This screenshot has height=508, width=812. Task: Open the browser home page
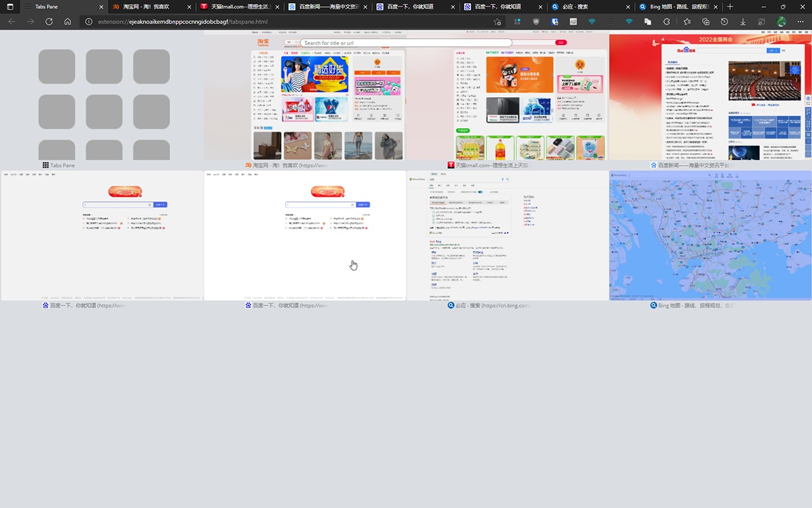click(x=68, y=22)
